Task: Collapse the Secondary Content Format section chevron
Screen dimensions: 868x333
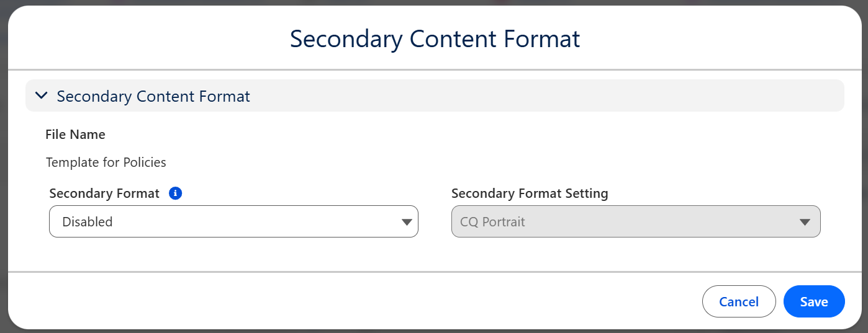Action: coord(42,95)
